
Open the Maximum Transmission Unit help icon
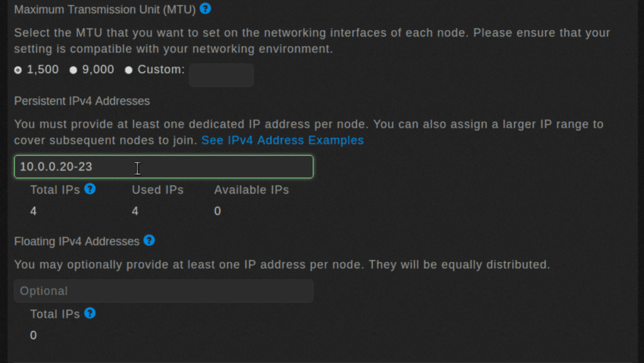coord(205,9)
